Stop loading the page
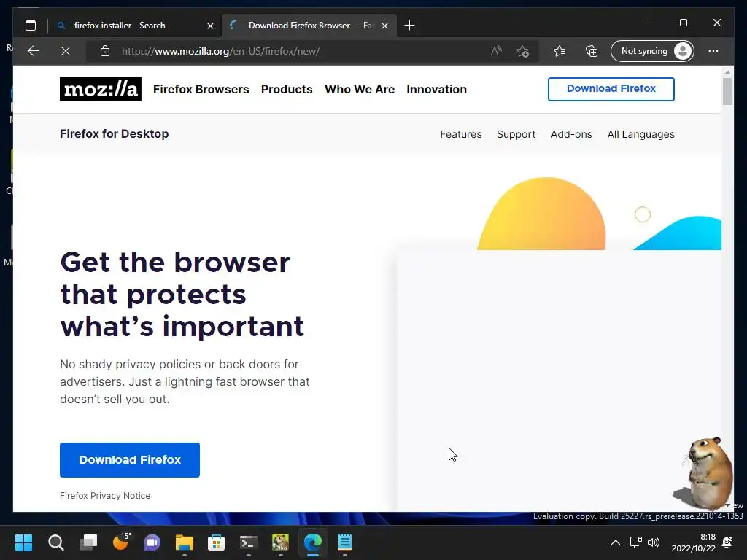Viewport: 747px width, 560px height. pyautogui.click(x=66, y=51)
